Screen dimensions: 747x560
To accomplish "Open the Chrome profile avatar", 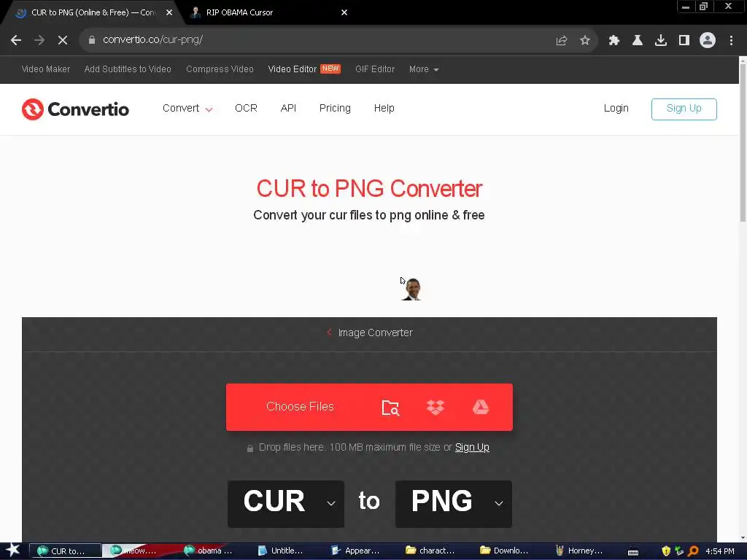I will [708, 41].
